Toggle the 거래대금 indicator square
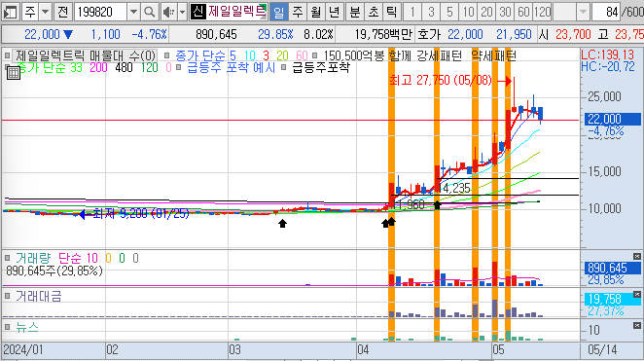This screenshot has width=644, height=361. pos(7,296)
